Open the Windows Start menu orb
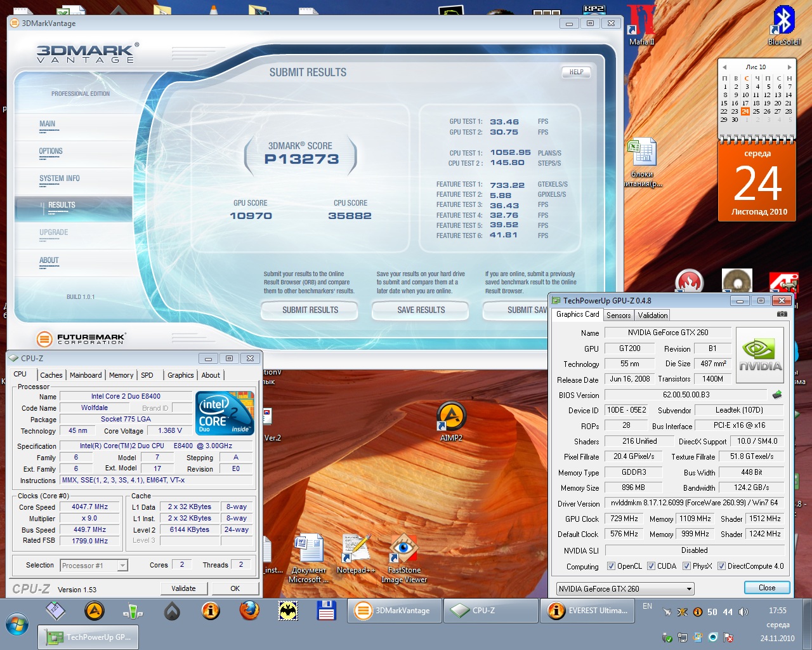812x650 pixels. (x=16, y=625)
